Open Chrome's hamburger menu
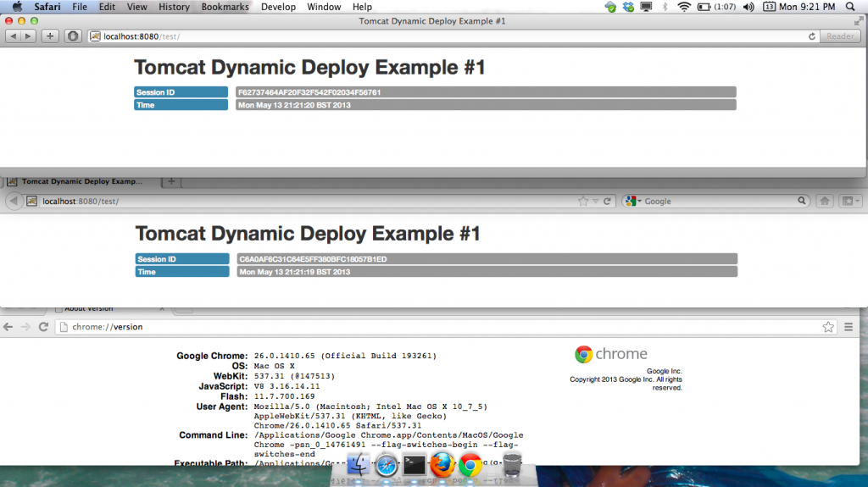The image size is (868, 487). pyautogui.click(x=849, y=327)
